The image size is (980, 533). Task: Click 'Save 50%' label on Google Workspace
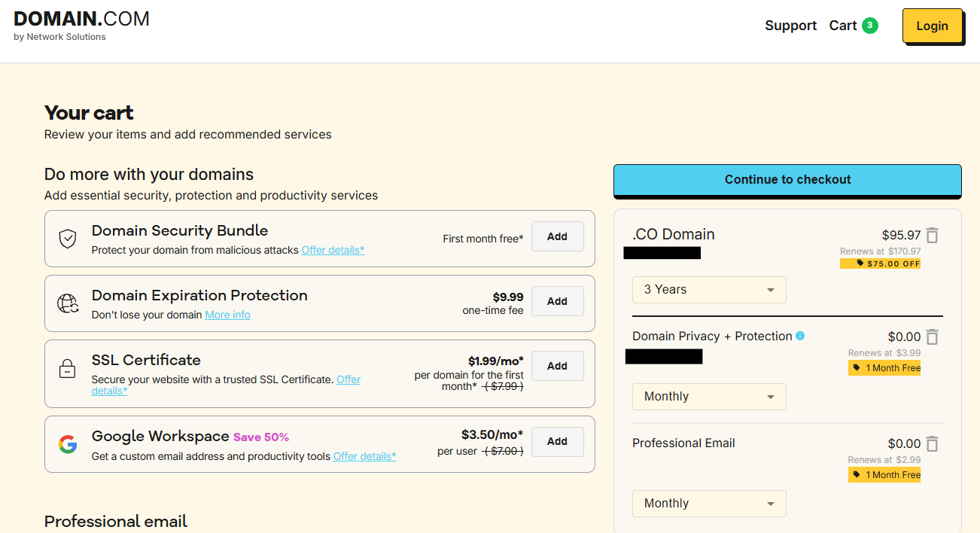[x=261, y=437]
